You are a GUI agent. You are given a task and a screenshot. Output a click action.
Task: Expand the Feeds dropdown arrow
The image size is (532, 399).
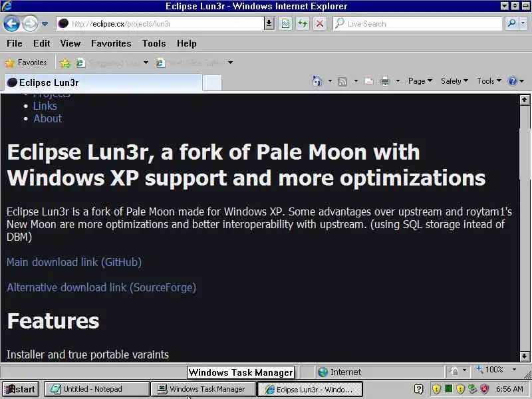click(x=356, y=81)
